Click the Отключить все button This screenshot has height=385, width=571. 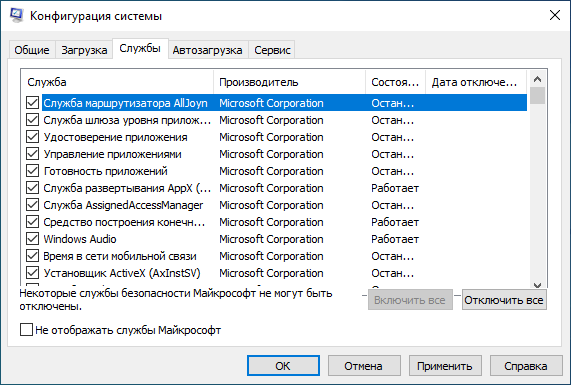(504, 300)
